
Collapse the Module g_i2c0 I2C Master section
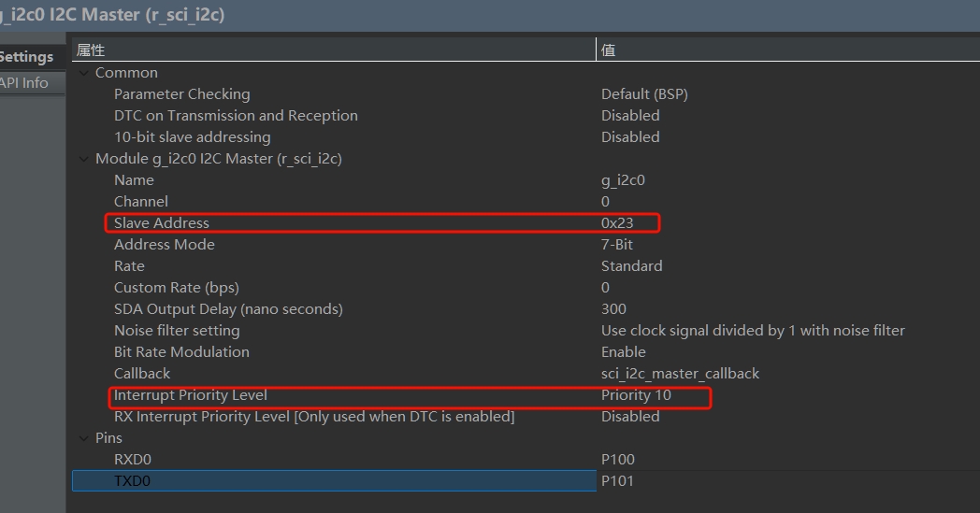click(x=84, y=159)
